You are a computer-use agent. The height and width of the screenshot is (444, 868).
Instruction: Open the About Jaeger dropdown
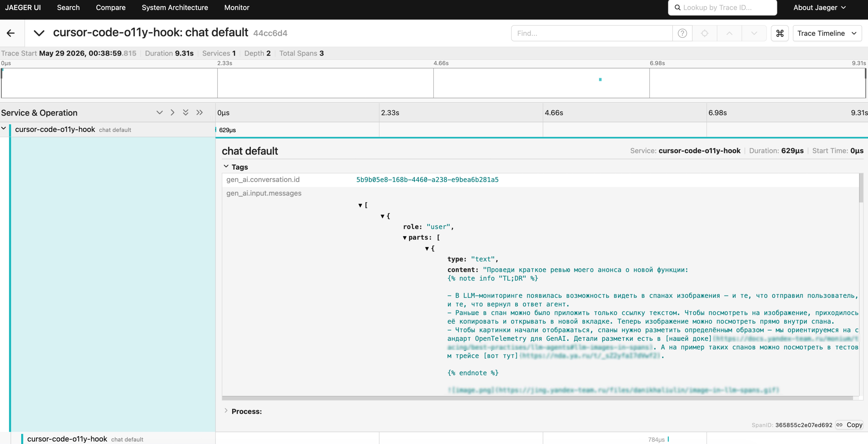click(x=820, y=7)
